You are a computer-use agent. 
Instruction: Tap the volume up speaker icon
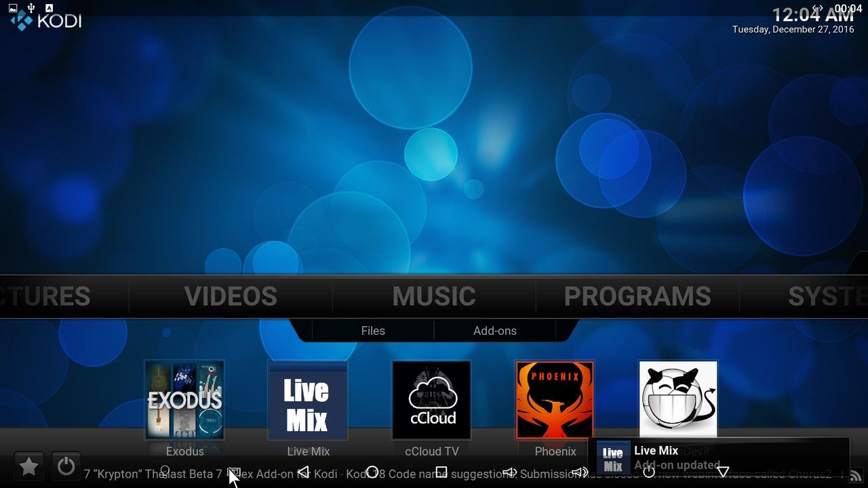pyautogui.click(x=580, y=472)
